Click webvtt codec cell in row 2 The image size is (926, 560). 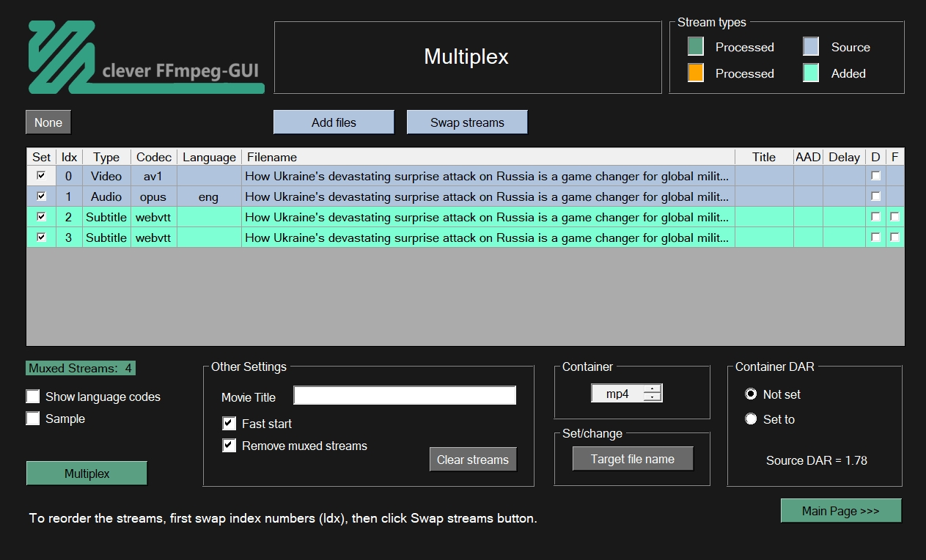(x=154, y=217)
